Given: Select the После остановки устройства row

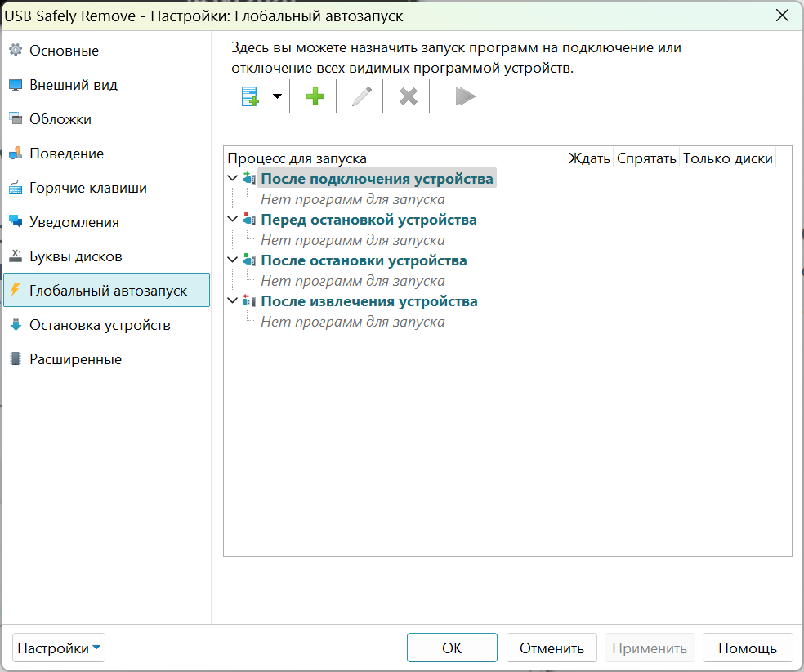Looking at the screenshot, I should pyautogui.click(x=364, y=260).
